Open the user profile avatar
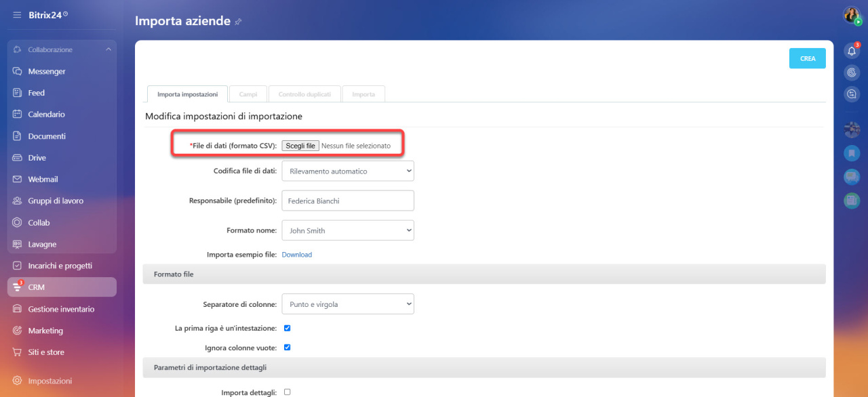This screenshot has width=868, height=397. click(852, 15)
